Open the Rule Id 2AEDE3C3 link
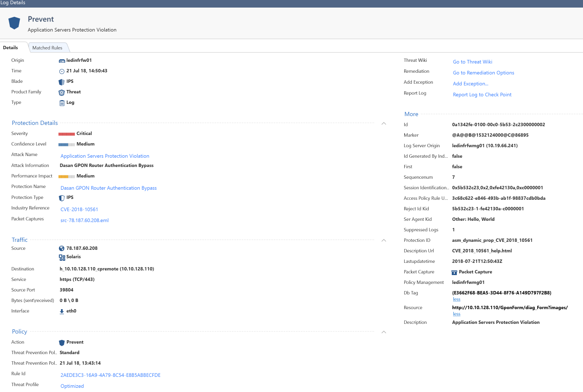 point(110,375)
